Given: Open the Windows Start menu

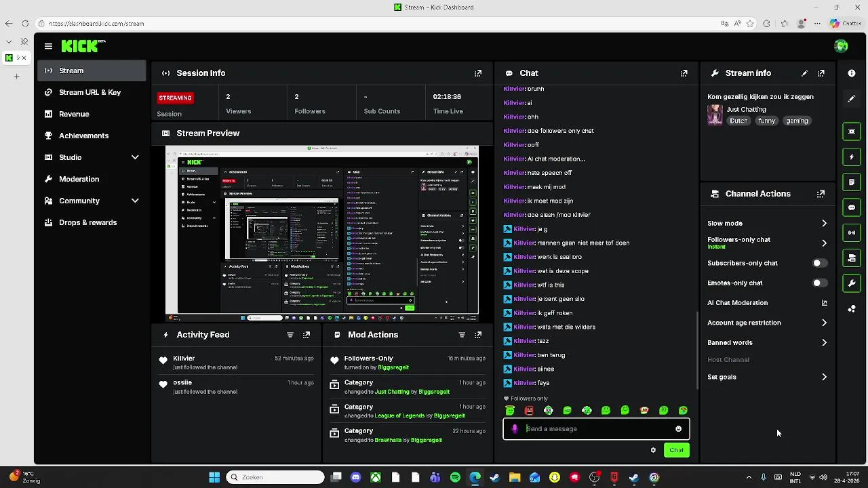Looking at the screenshot, I should 214,477.
